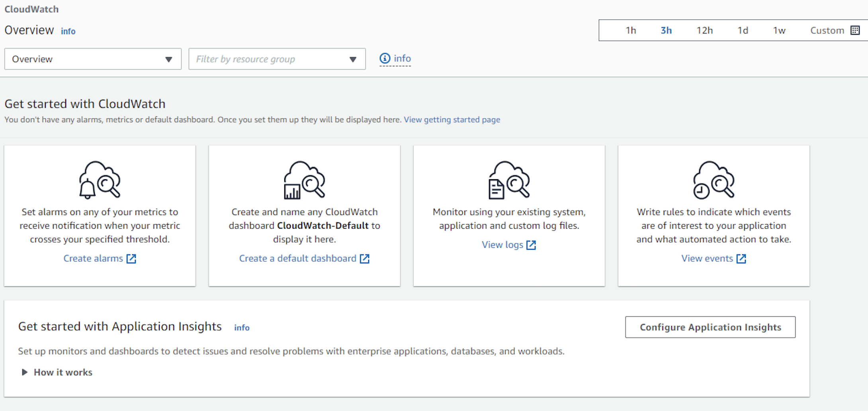The height and width of the screenshot is (411, 868).
Task: Click the Configure Application Insights button
Action: [710, 327]
